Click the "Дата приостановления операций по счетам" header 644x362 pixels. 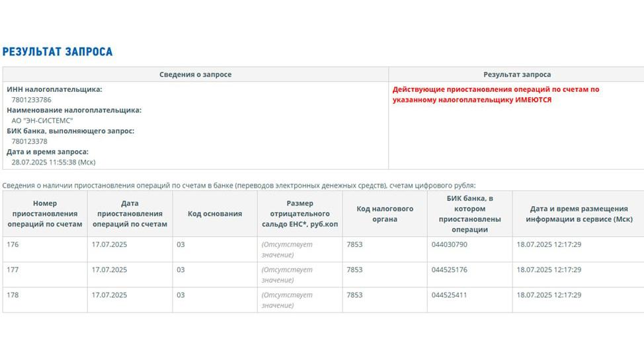click(130, 214)
